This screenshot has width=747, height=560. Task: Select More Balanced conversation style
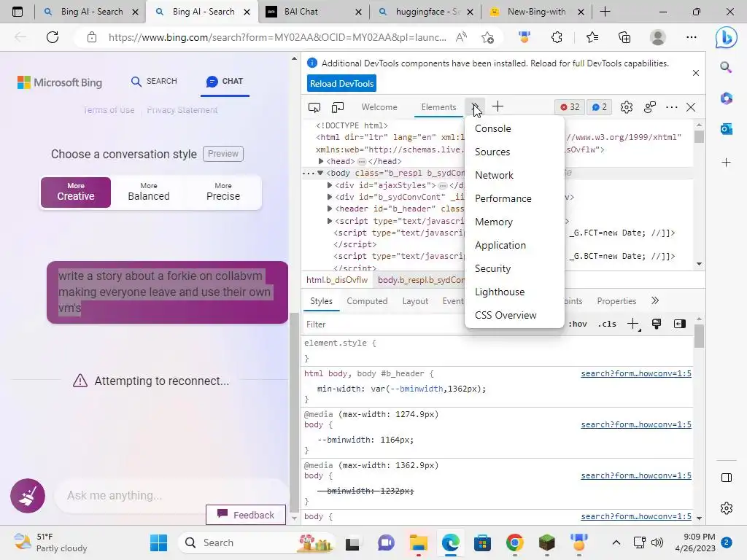149,192
